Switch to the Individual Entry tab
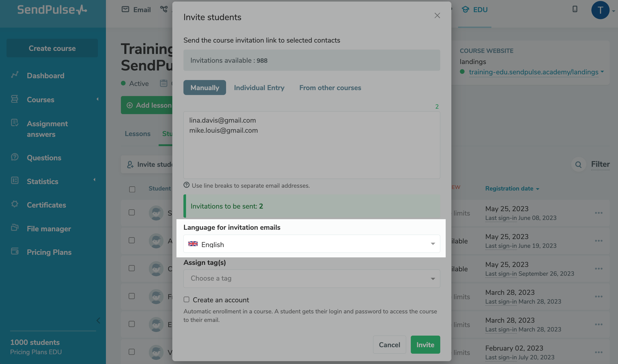 (259, 88)
